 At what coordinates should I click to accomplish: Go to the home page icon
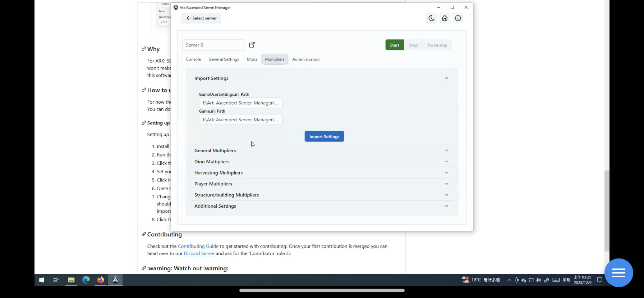pyautogui.click(x=445, y=18)
